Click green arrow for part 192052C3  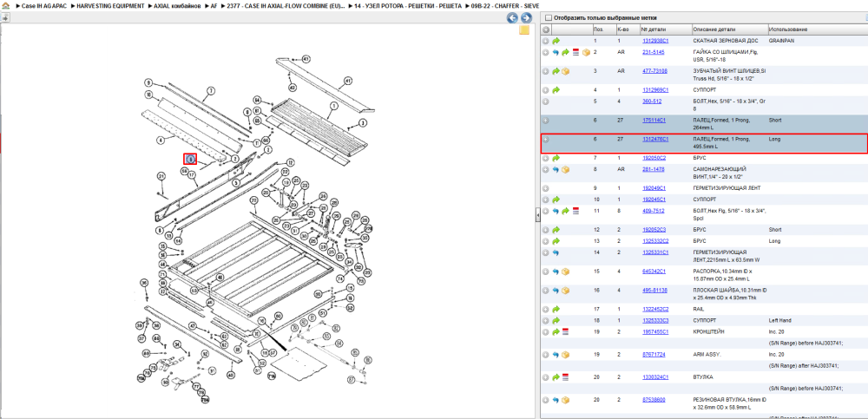556,230
